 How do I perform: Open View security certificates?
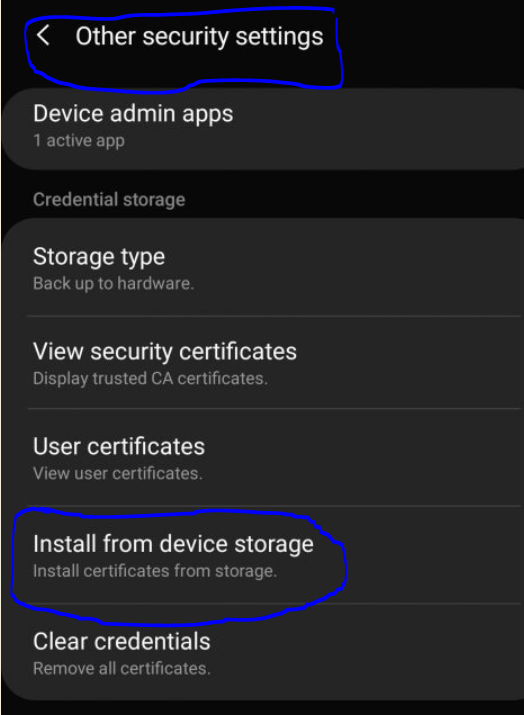pos(263,363)
